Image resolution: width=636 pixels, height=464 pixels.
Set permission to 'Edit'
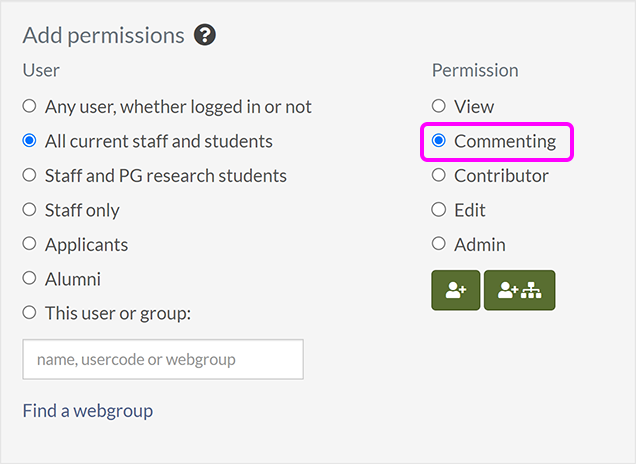pos(439,210)
